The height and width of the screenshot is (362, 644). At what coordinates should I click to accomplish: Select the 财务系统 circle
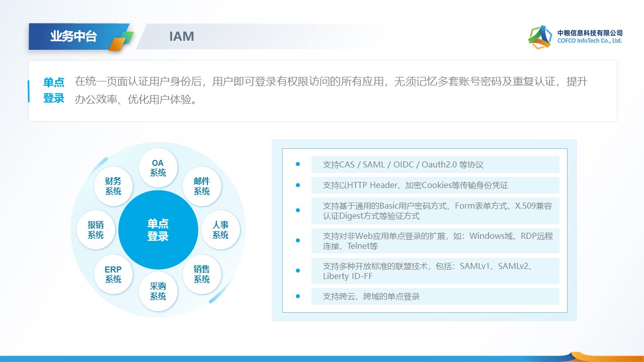point(113,186)
